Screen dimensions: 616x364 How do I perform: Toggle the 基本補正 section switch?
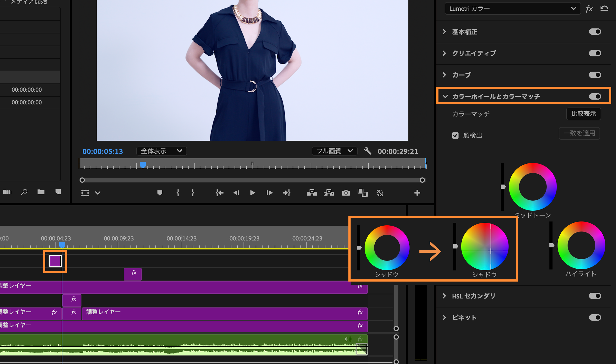tap(595, 32)
